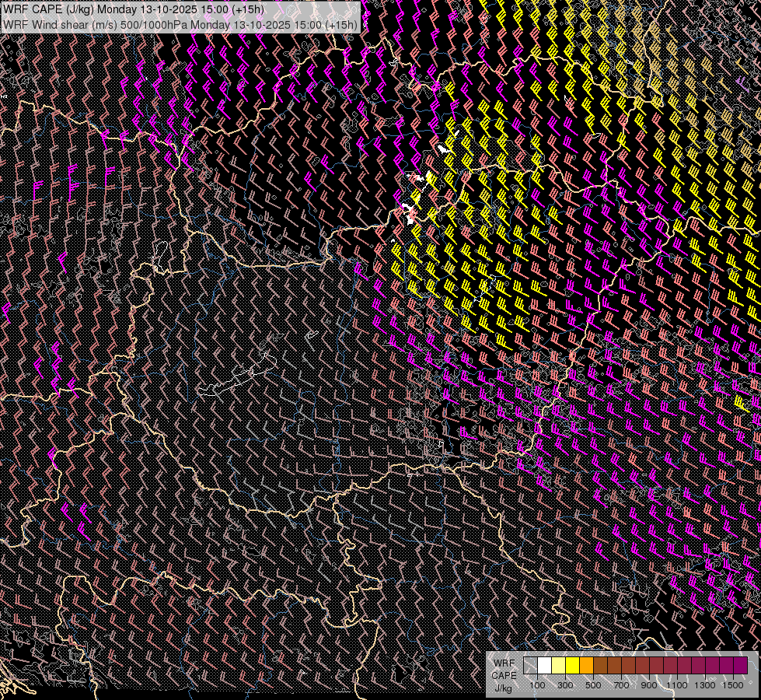Image resolution: width=761 pixels, height=700 pixels.
Task: Click the 100 value on legend scale
Action: point(537,685)
